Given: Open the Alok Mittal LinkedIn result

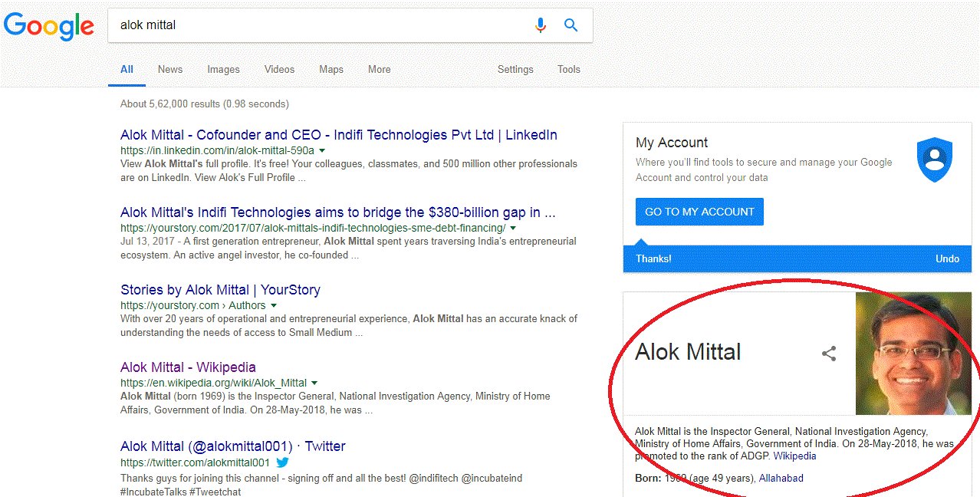Looking at the screenshot, I should click(x=339, y=135).
